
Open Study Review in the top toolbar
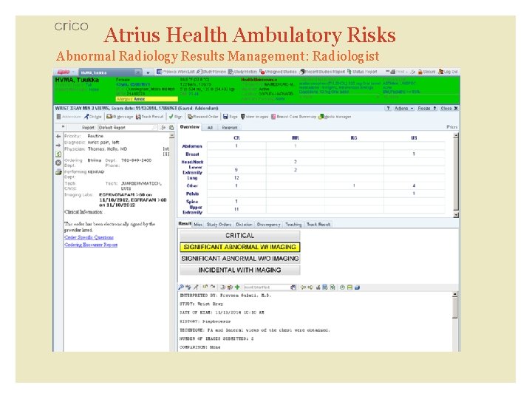click(211, 72)
